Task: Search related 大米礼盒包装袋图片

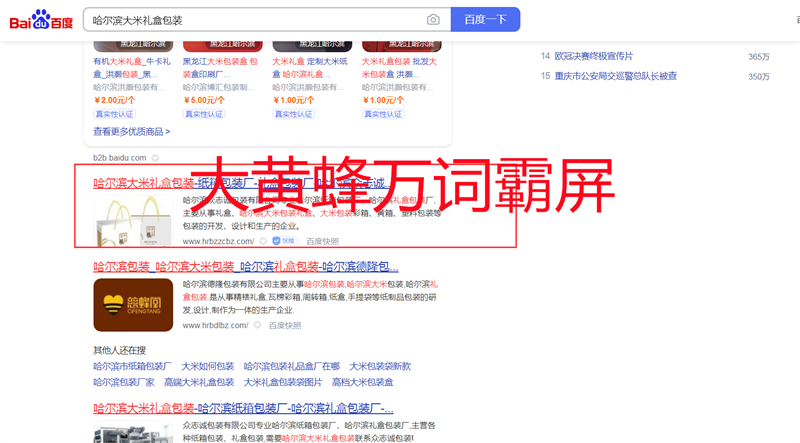Action: pyautogui.click(x=283, y=382)
